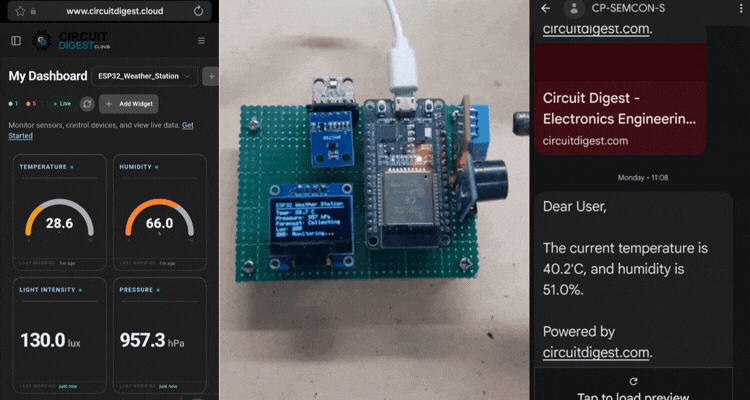Image resolution: width=750 pixels, height=400 pixels.
Task: Go back with arrow in messages app
Action: tap(545, 8)
